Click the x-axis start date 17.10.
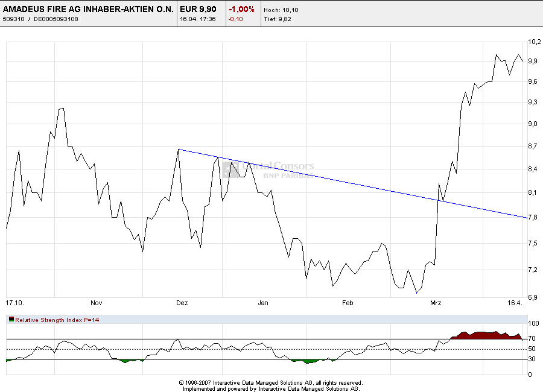The height and width of the screenshot is (392, 543). (15, 303)
